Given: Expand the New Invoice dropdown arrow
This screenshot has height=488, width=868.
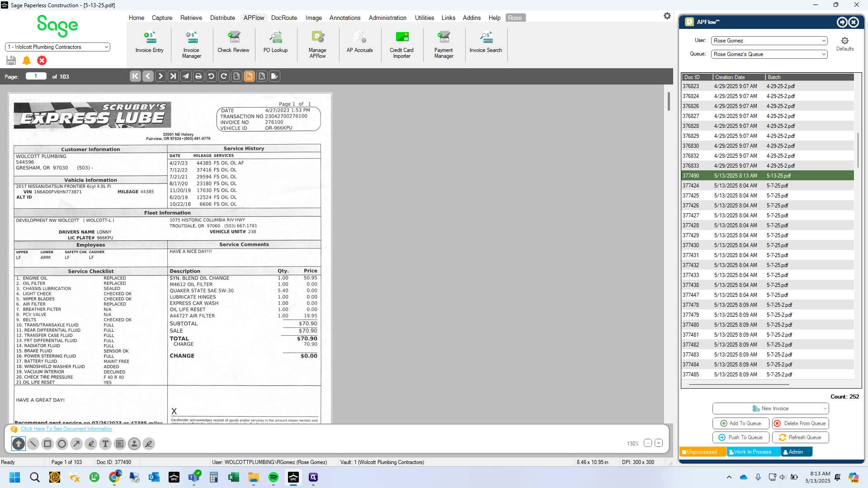Looking at the screenshot, I should click(x=825, y=408).
